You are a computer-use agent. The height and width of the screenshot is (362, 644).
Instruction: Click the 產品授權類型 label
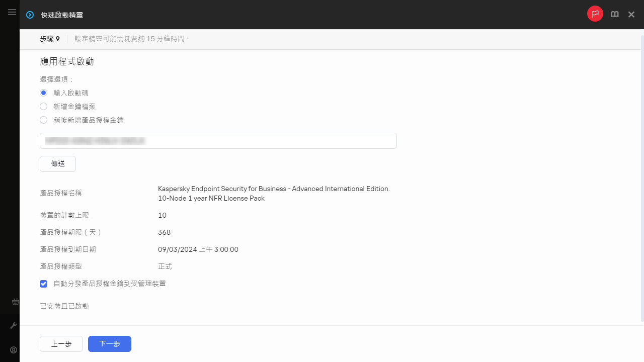click(61, 266)
